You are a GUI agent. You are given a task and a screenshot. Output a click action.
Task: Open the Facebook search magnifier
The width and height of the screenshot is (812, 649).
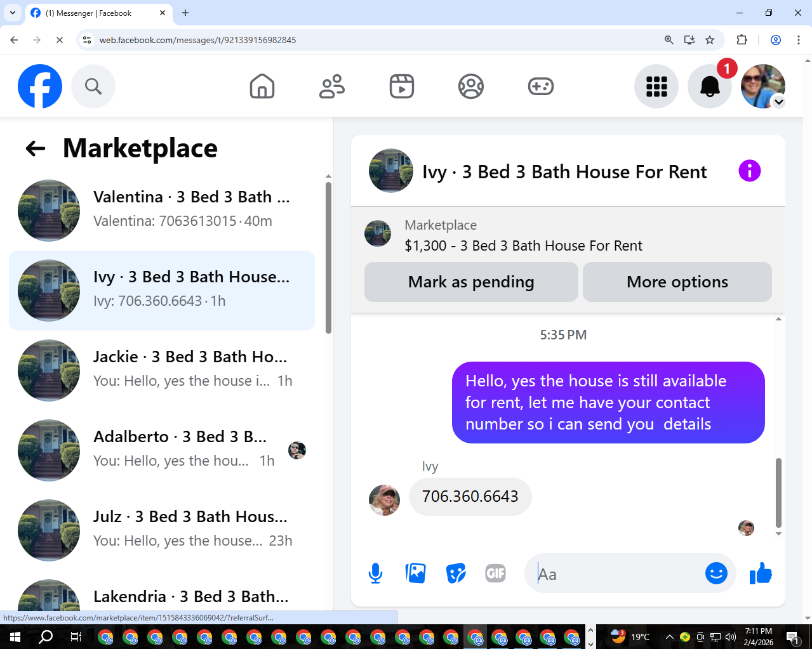(x=93, y=86)
